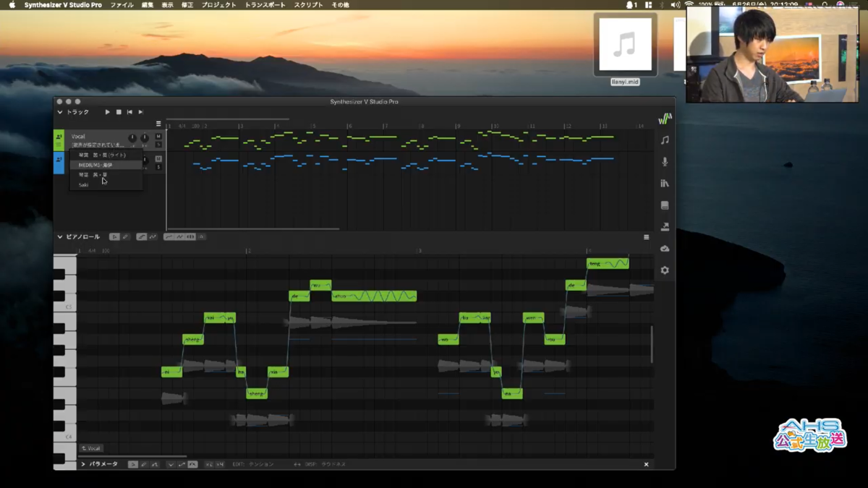Click the blue track singer icon
The image size is (868, 488).
tap(59, 161)
